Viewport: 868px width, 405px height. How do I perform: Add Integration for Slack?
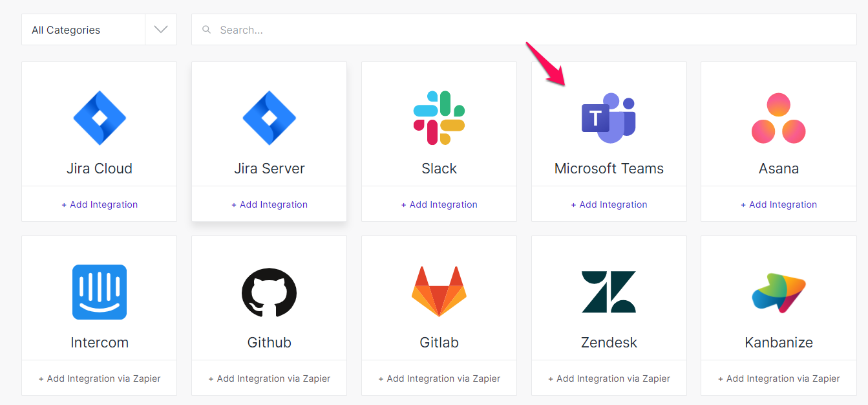pos(439,204)
